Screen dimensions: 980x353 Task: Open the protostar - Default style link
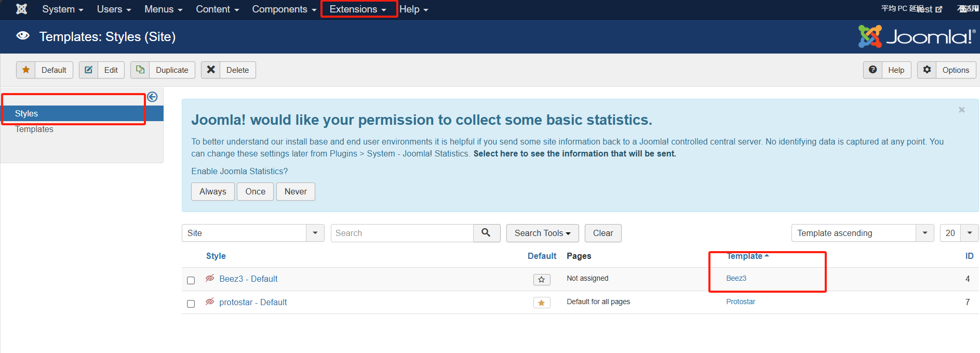[x=253, y=302]
